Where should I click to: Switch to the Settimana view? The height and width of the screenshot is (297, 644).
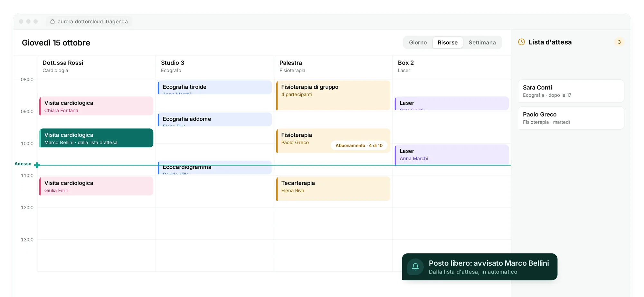[482, 42]
